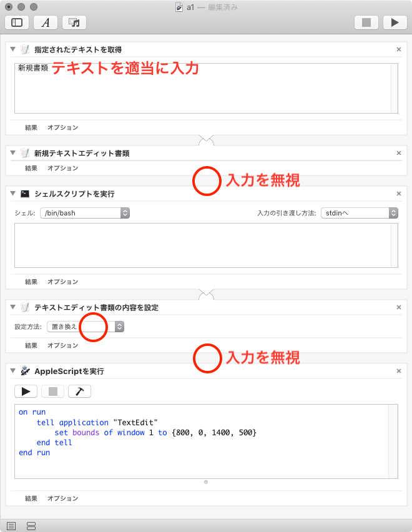
Task: Show オプション under AppleScriptを実行
Action: point(62,499)
